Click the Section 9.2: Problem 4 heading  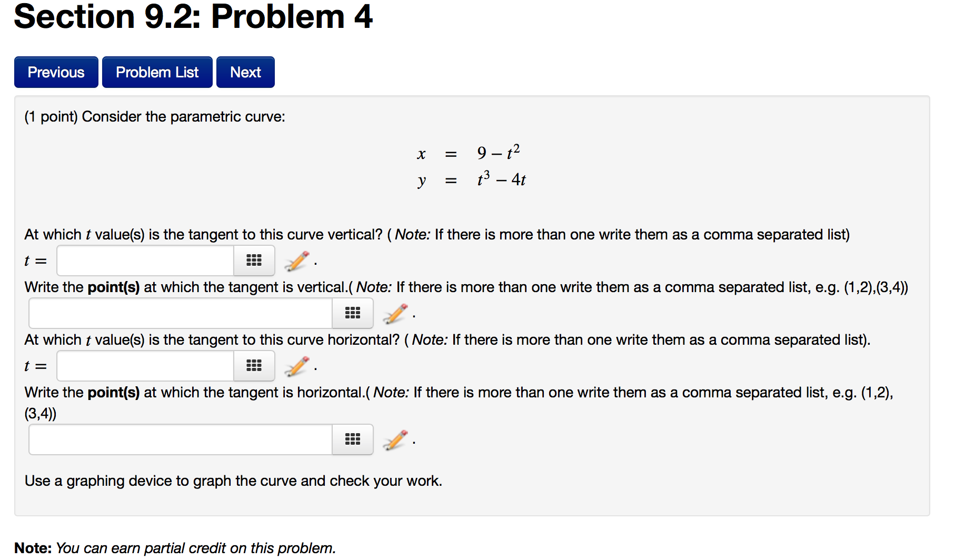[x=193, y=17]
